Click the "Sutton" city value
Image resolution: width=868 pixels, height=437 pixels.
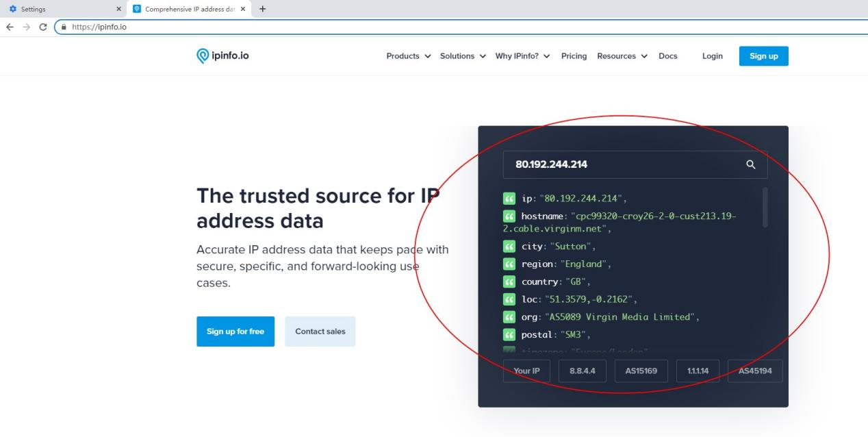pos(573,246)
